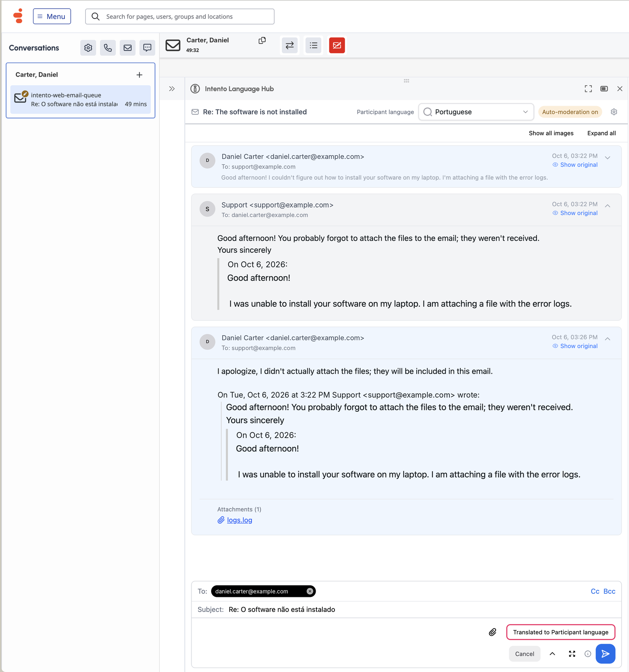Collapse panel with double chevron icon

pyautogui.click(x=172, y=89)
